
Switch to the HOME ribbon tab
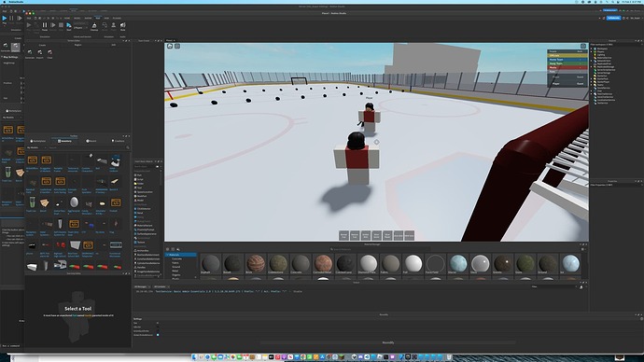(x=67, y=18)
